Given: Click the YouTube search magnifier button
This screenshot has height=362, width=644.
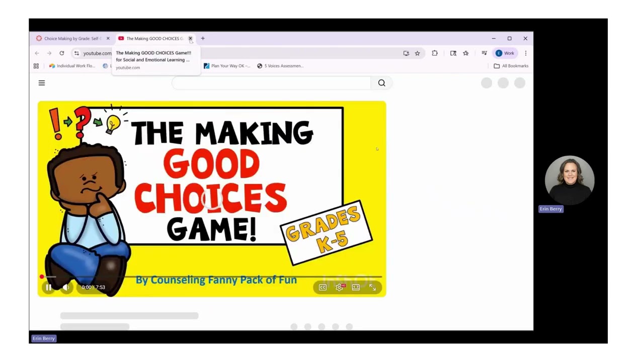Looking at the screenshot, I should tap(382, 83).
